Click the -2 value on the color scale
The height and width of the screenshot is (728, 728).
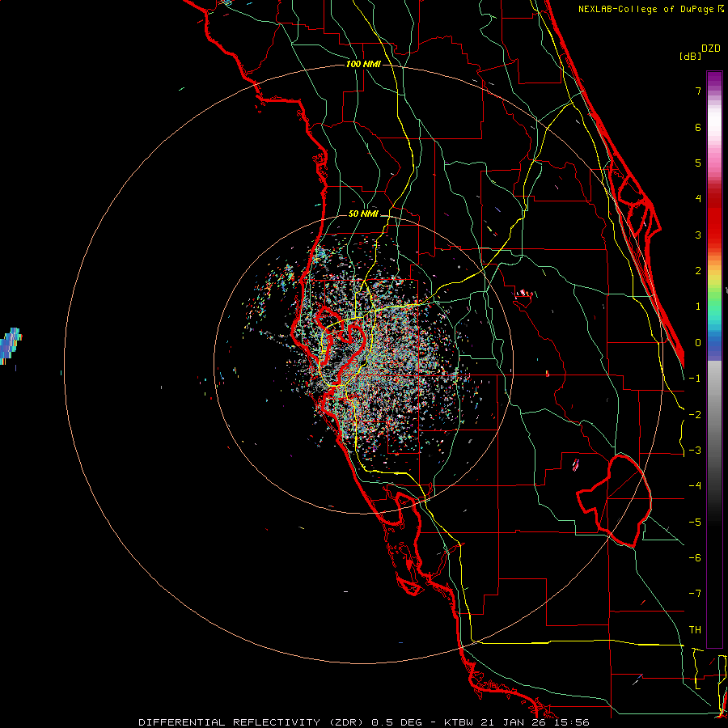pos(695,415)
